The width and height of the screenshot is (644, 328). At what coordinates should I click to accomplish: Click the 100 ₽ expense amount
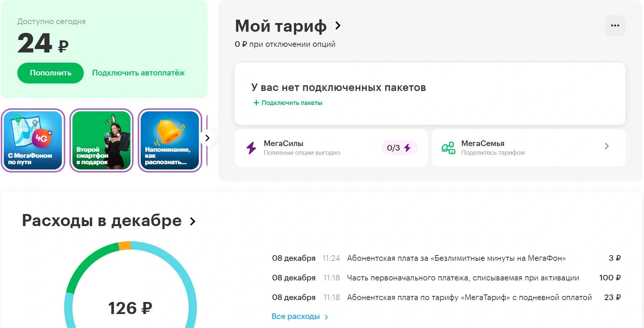point(610,278)
